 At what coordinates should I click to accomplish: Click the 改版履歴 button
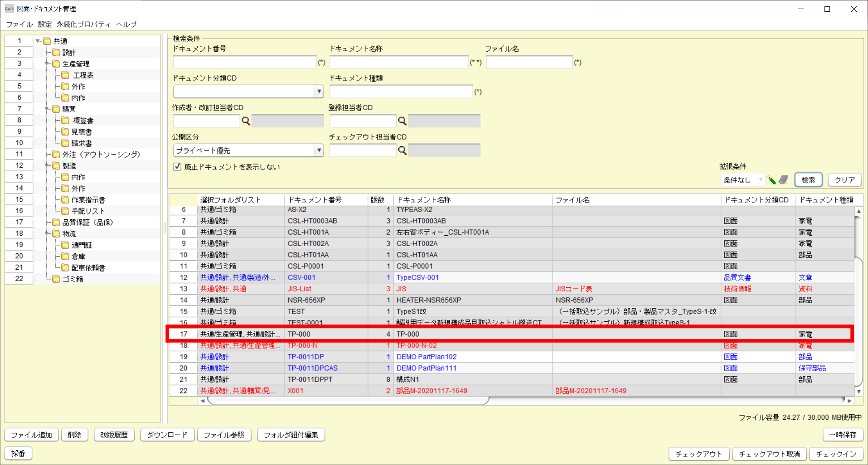click(x=114, y=435)
